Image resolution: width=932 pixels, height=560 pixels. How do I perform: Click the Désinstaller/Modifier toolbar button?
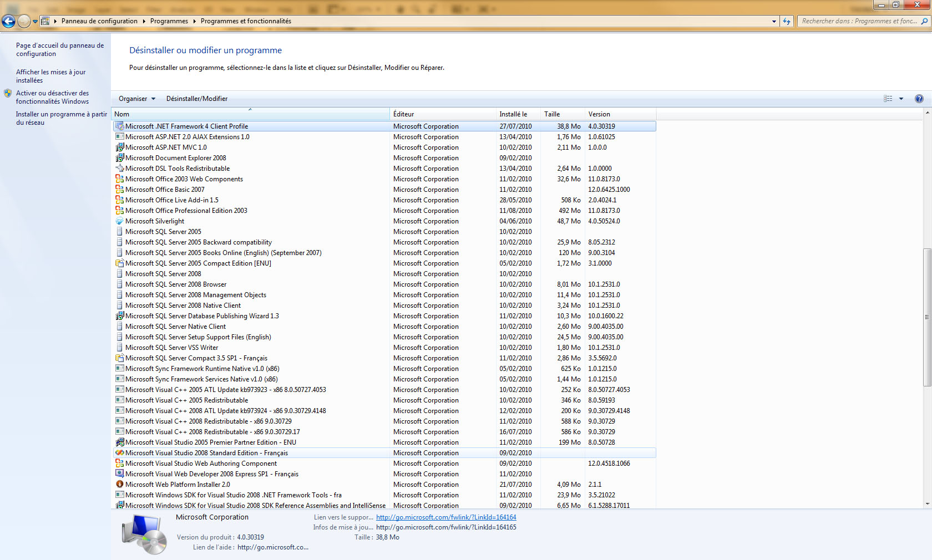197,99
